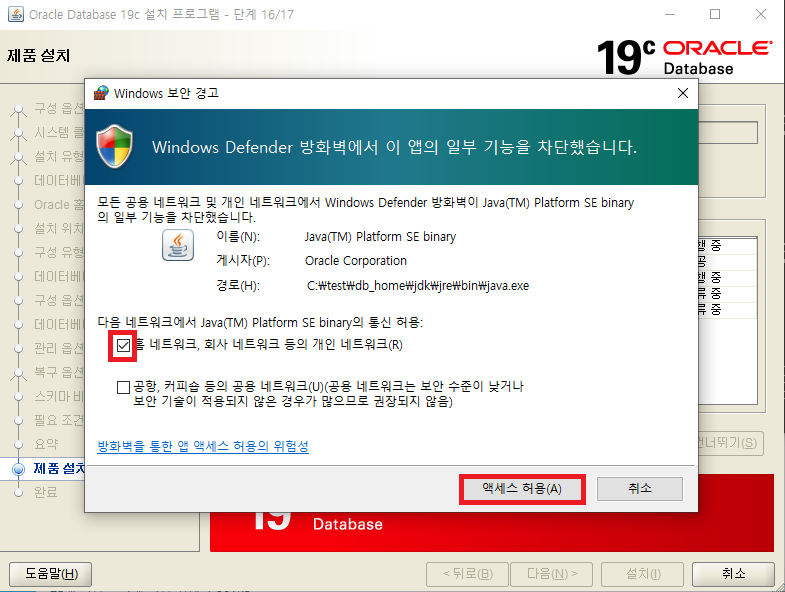
Task: Minimize the Oracle installer window
Action: (x=669, y=14)
